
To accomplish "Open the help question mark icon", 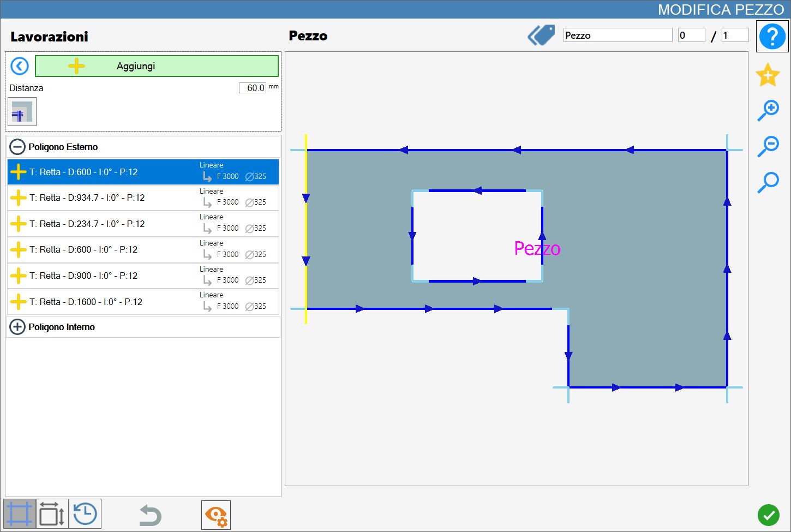I will click(x=772, y=37).
